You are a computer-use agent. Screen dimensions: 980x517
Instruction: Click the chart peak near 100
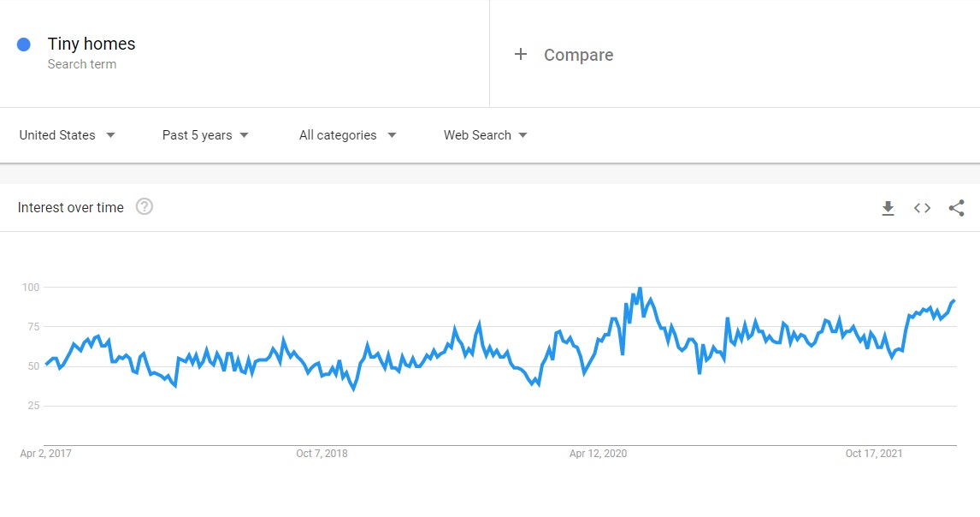tap(640, 289)
